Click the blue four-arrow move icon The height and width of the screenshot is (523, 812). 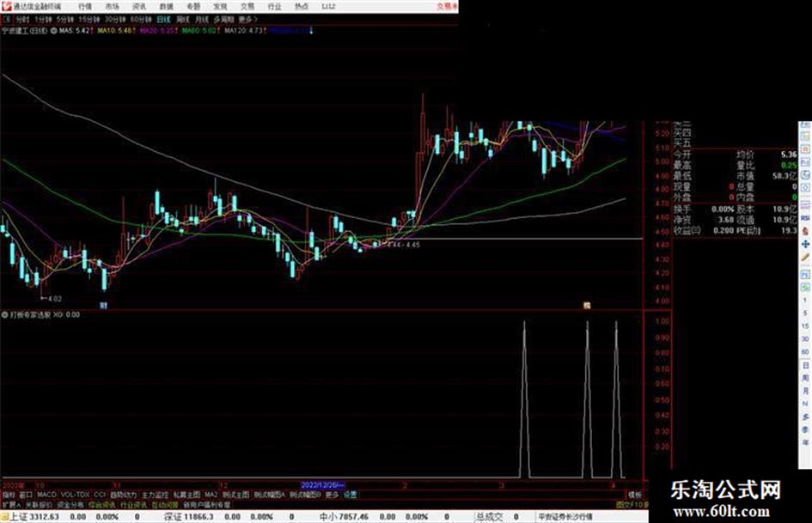point(805,245)
